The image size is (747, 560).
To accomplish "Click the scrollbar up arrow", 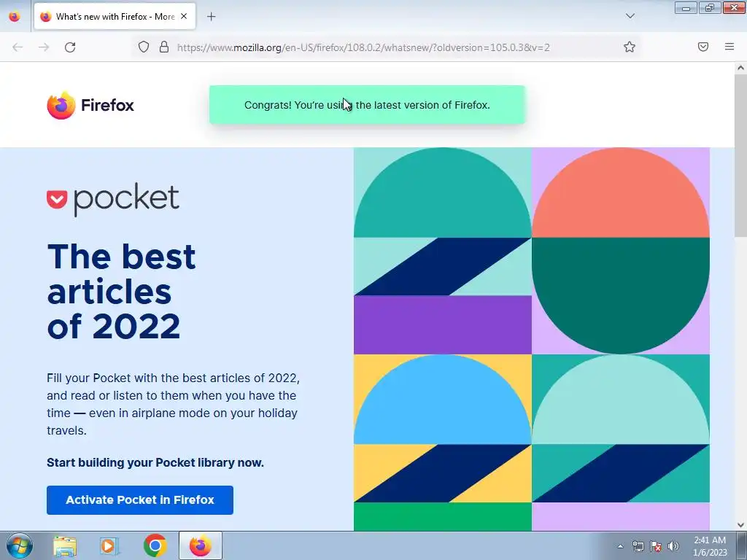I will (740, 68).
